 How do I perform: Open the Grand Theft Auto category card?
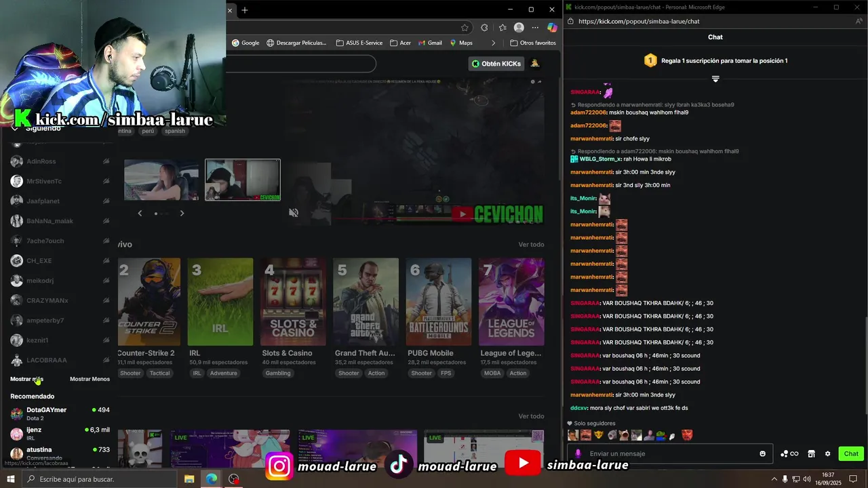[366, 302]
